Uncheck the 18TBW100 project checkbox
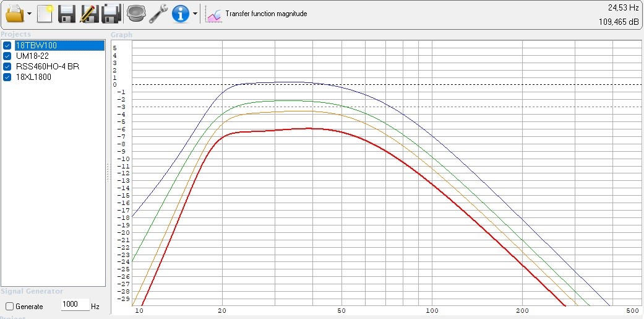Image resolution: width=644 pixels, height=319 pixels. pos(7,46)
